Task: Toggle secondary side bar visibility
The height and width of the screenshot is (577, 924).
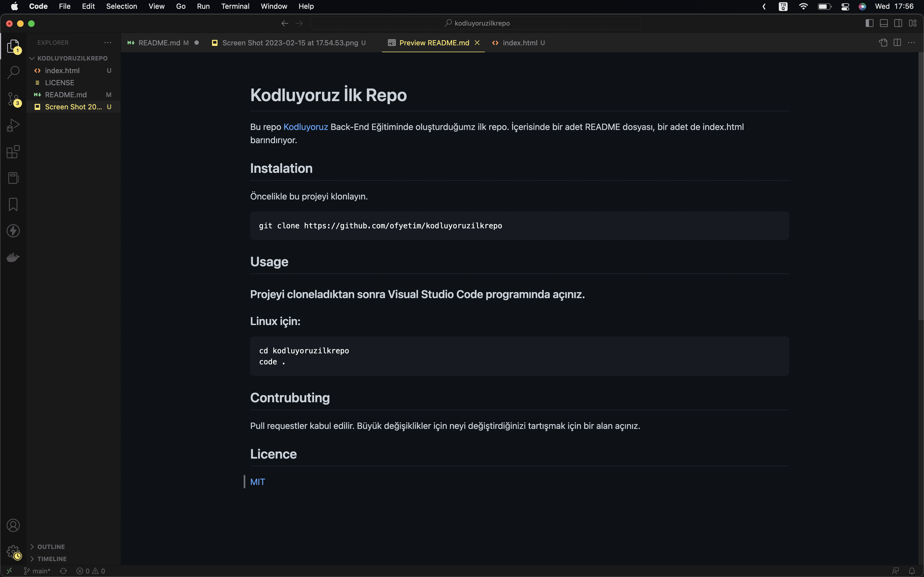Action: [x=898, y=23]
